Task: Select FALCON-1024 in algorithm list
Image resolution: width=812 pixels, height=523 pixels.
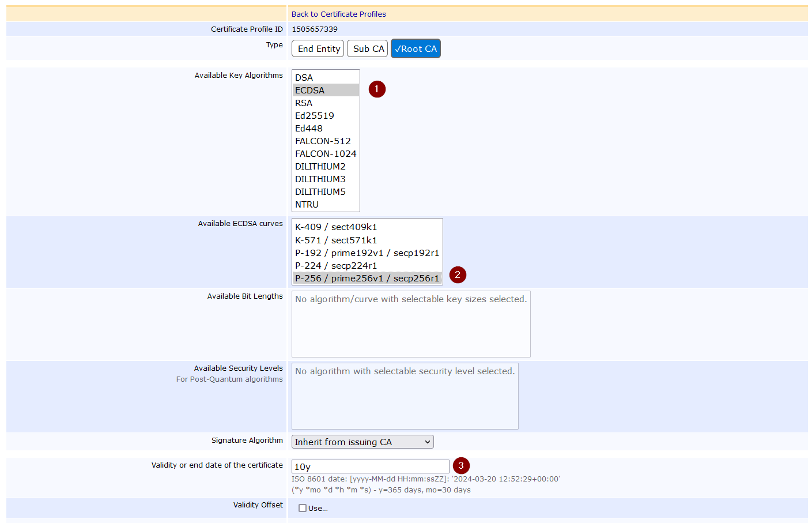Action: click(x=325, y=154)
